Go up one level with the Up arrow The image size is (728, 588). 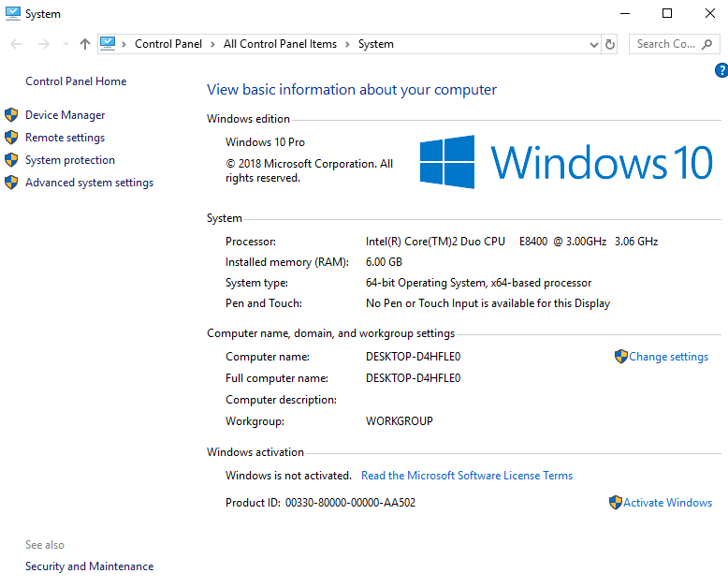coord(84,44)
